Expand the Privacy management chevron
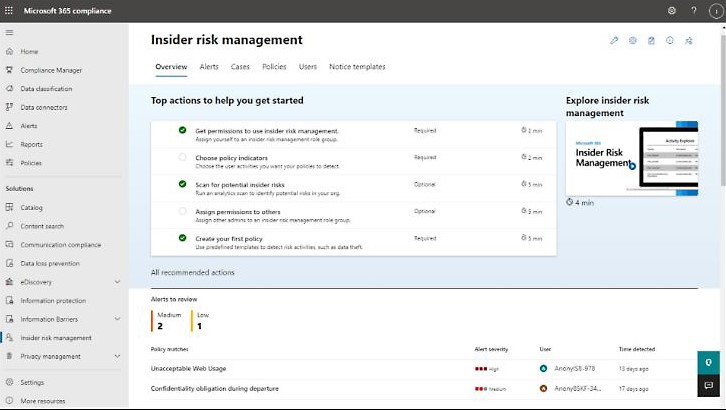 click(117, 356)
